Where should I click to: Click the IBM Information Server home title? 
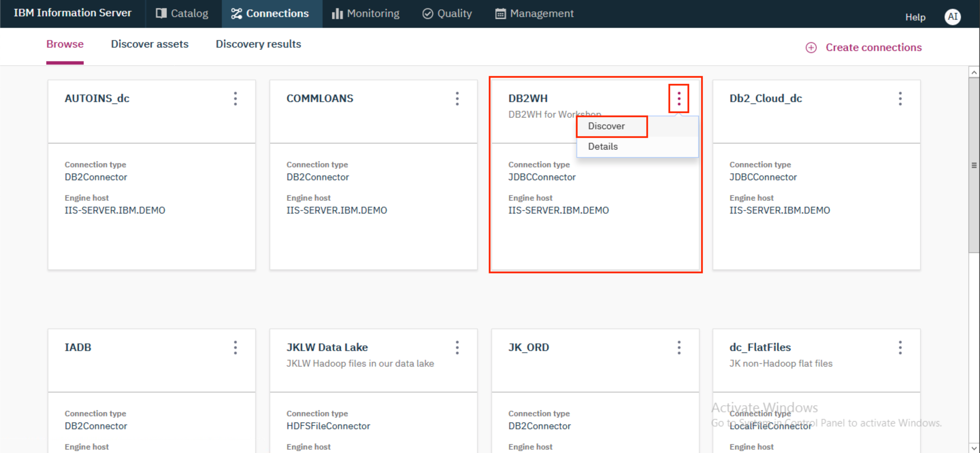pyautogui.click(x=73, y=13)
